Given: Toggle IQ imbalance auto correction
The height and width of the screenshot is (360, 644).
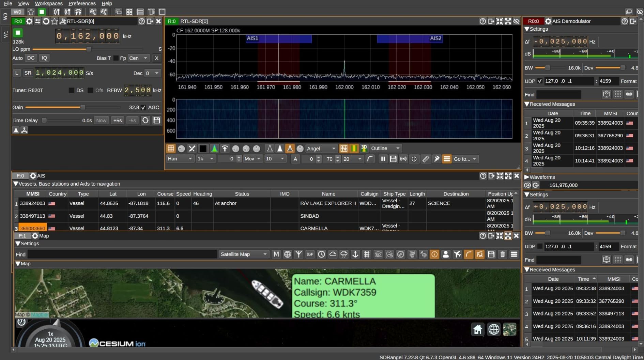Looking at the screenshot, I should 44,58.
